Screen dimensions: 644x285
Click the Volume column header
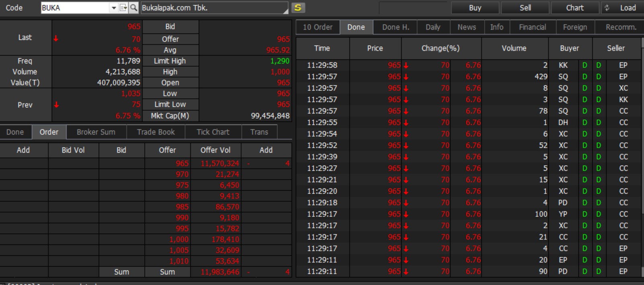click(514, 48)
